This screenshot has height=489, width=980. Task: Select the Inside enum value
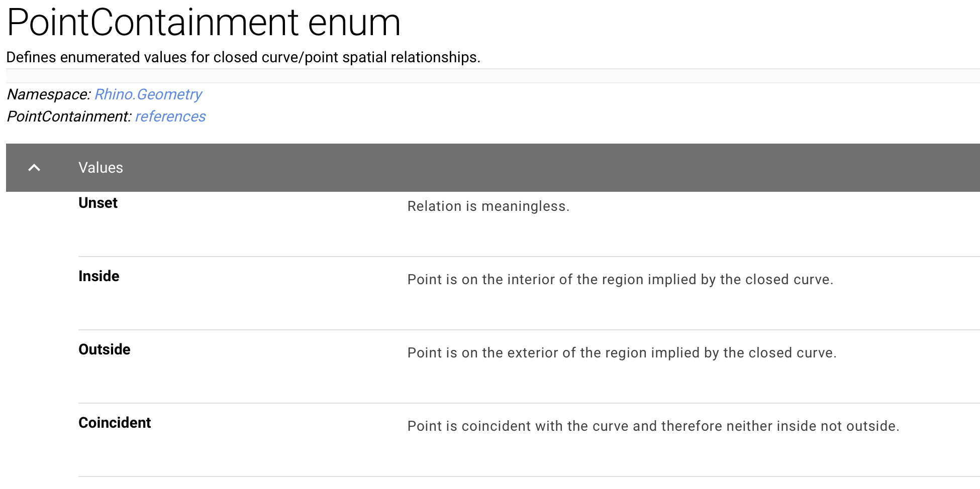(99, 276)
